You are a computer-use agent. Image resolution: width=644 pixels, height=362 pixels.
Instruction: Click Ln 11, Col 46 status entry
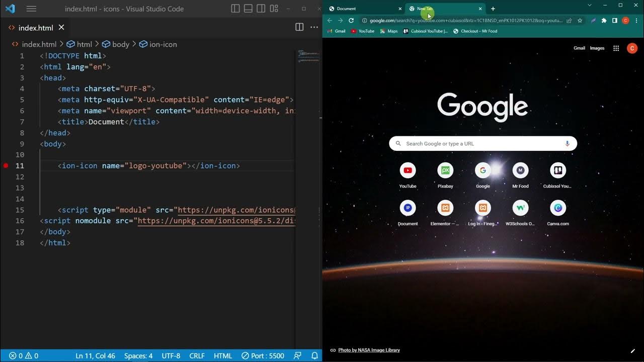pos(95,355)
